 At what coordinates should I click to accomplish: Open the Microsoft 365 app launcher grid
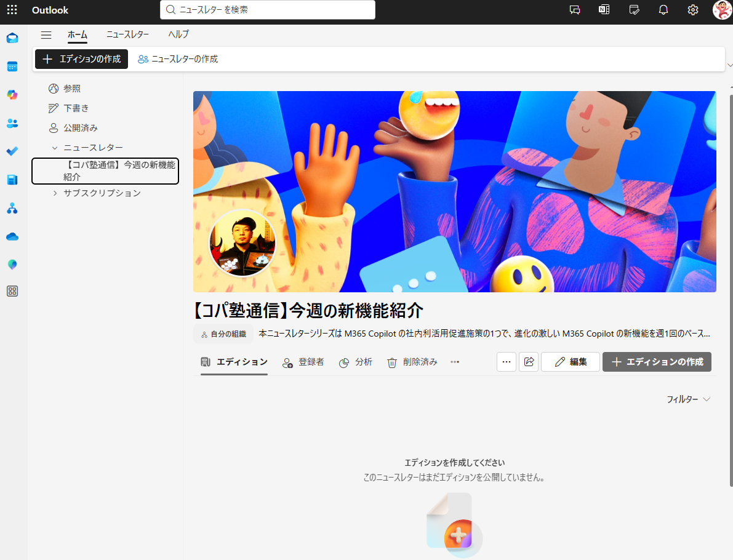click(x=12, y=10)
